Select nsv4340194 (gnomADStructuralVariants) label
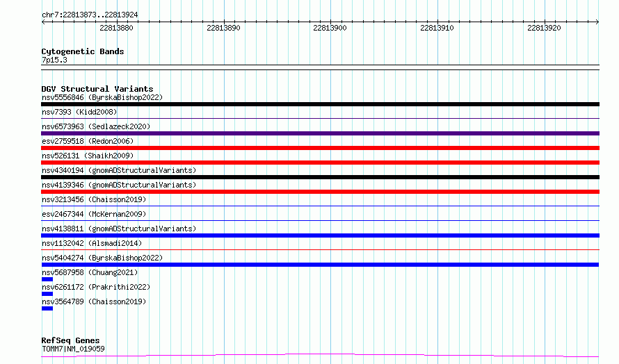The image size is (619, 364). coord(119,170)
